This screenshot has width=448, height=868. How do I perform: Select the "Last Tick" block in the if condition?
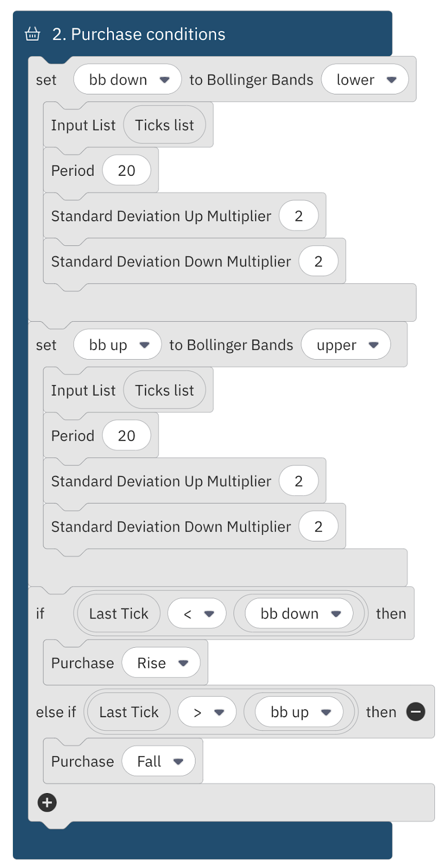[x=118, y=613]
